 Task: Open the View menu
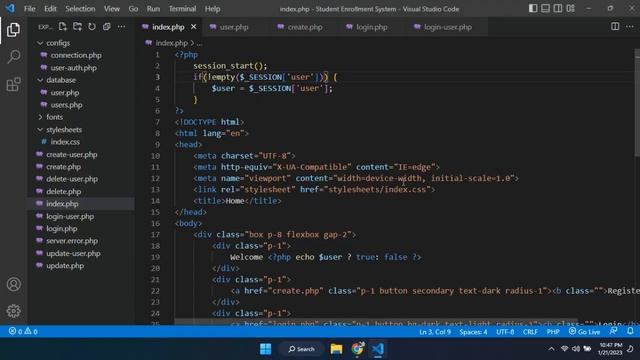(111, 9)
